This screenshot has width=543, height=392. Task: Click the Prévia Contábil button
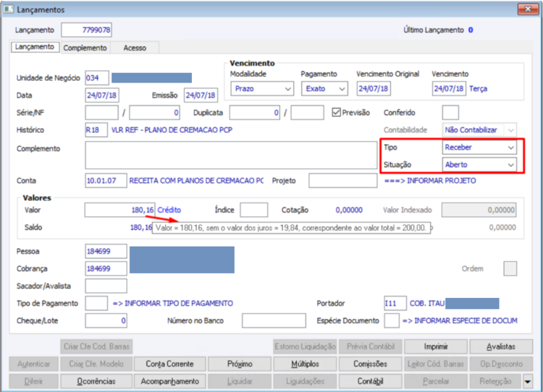pyautogui.click(x=370, y=346)
